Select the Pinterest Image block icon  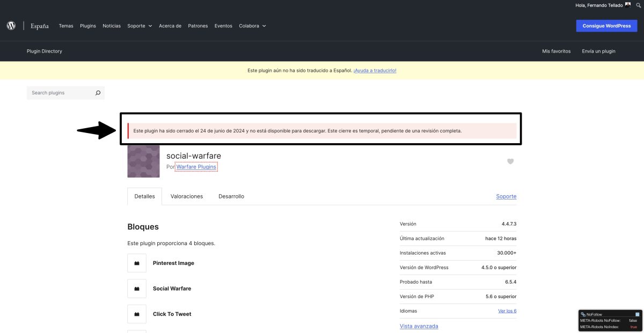point(137,263)
